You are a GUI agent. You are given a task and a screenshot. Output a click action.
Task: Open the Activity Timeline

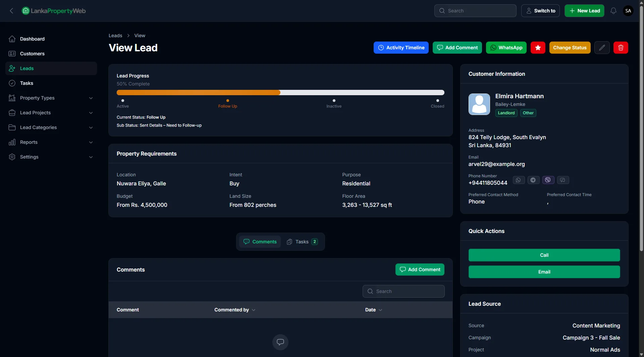click(x=401, y=48)
